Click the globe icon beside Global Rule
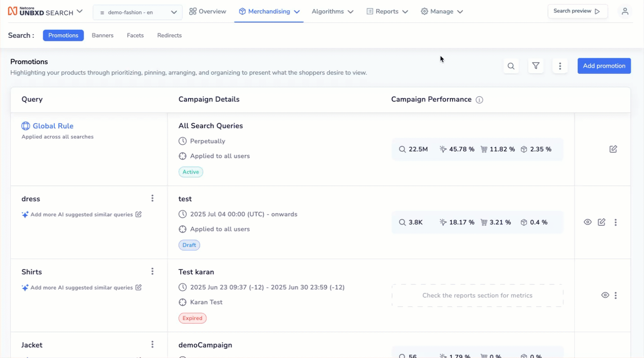The width and height of the screenshot is (644, 358). click(26, 126)
